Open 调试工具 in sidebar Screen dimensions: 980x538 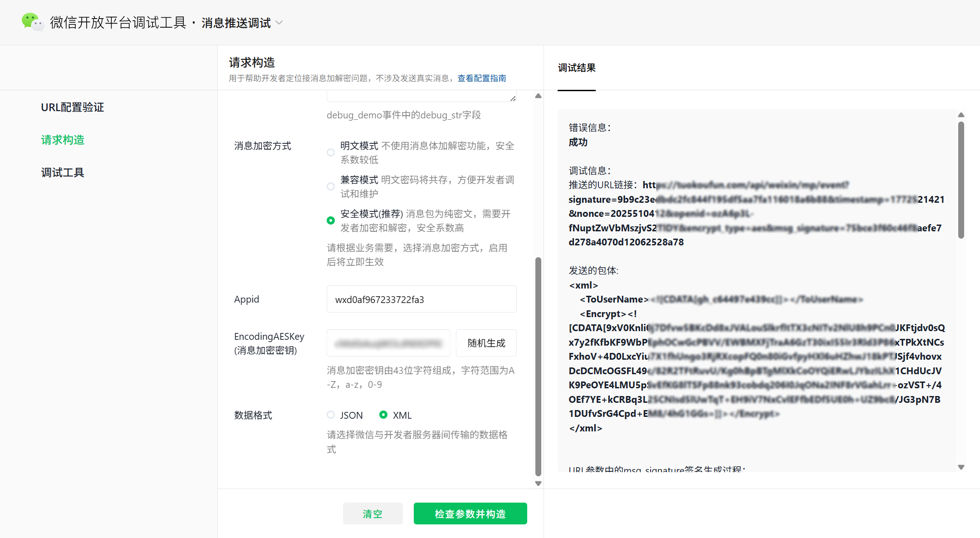tap(63, 173)
